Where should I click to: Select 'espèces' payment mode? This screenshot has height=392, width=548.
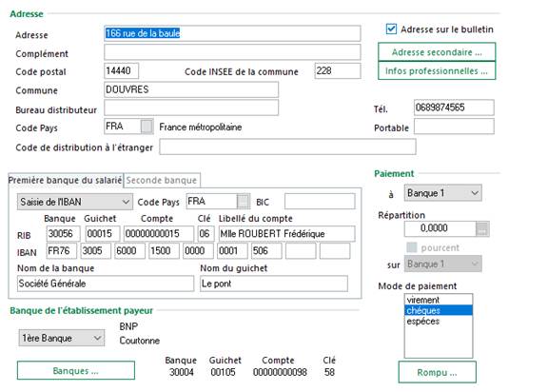click(x=439, y=321)
